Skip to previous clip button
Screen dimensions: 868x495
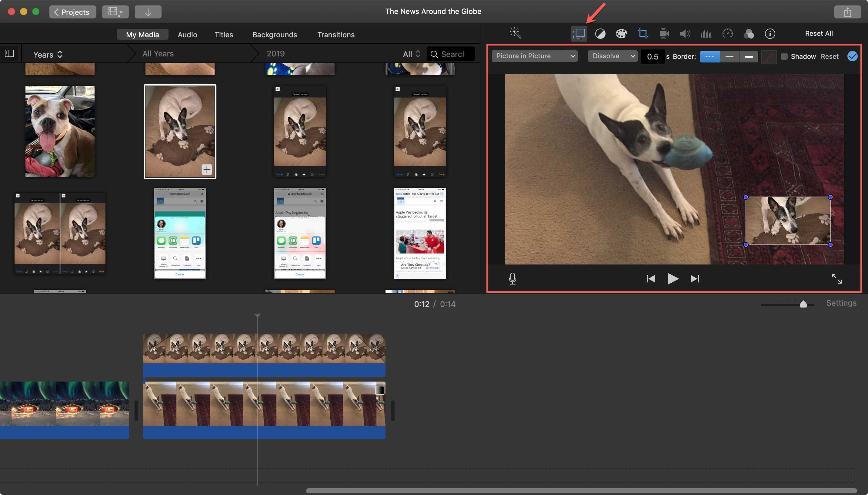(x=650, y=279)
